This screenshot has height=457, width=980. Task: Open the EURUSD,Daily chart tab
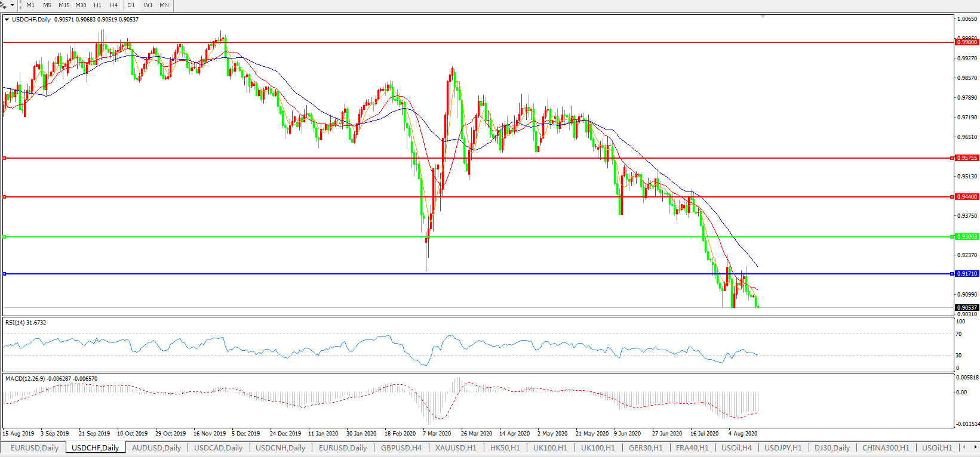pos(35,447)
